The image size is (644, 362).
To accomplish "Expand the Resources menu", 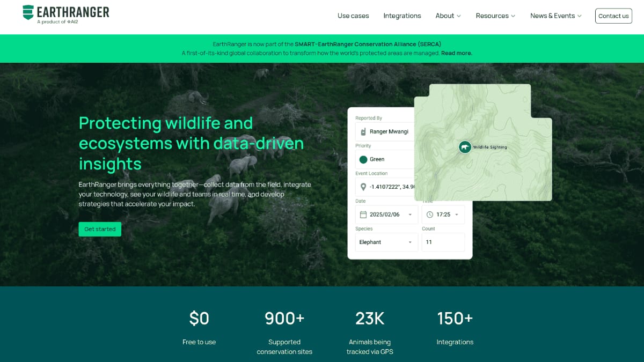I will pos(495,16).
